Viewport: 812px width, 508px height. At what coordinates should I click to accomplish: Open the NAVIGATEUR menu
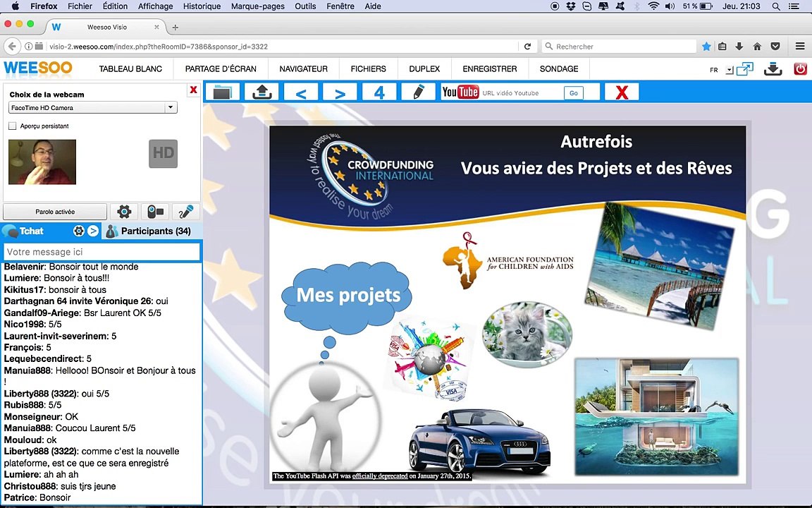click(304, 69)
